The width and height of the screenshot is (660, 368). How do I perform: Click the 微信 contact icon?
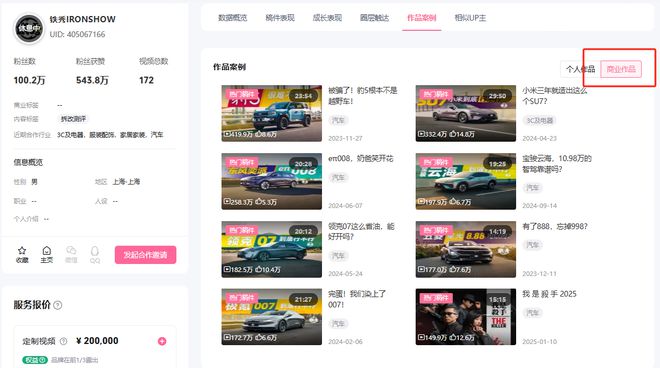[71, 251]
